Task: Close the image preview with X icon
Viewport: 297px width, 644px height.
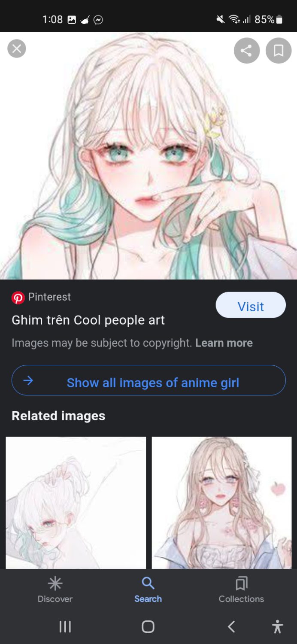Action: pyautogui.click(x=17, y=49)
